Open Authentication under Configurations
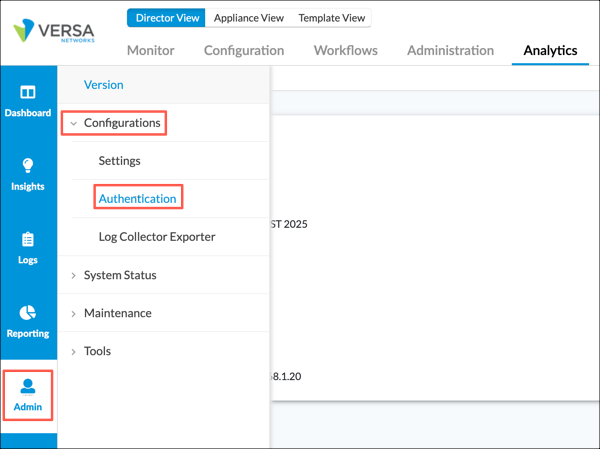This screenshot has width=600, height=449. [x=138, y=199]
